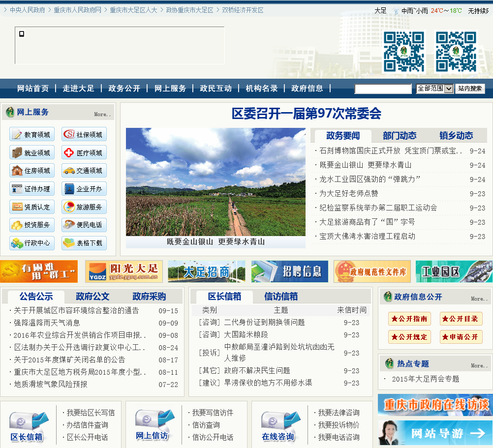
Task: Open 政务公开 navigation item
Action: (124, 89)
